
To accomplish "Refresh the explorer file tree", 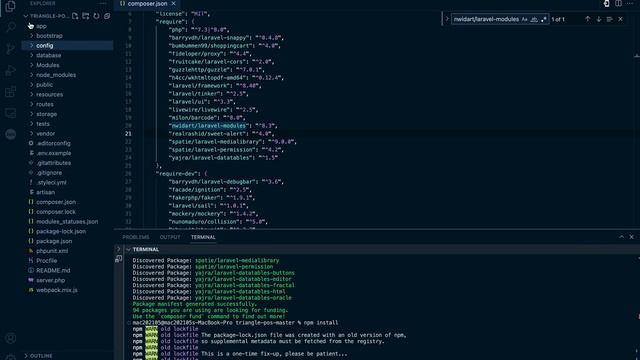I will 96,16.
